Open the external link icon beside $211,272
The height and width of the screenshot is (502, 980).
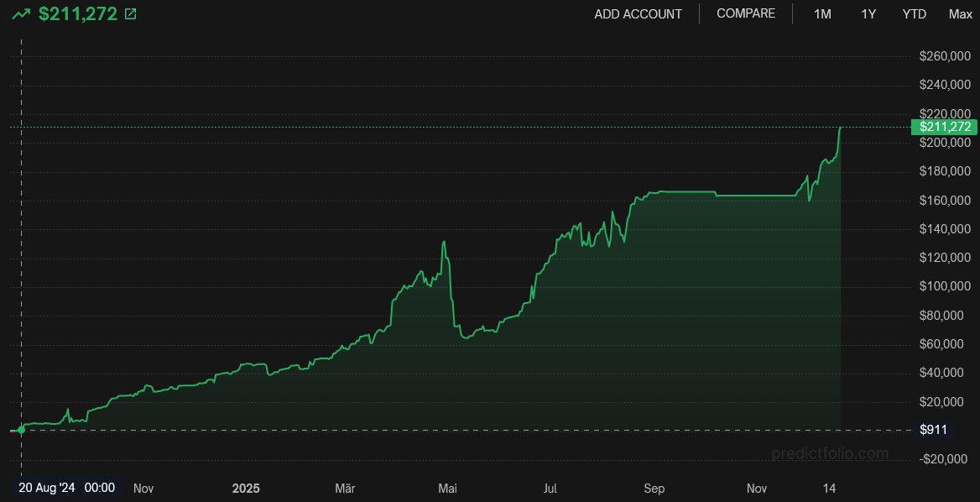coord(130,13)
